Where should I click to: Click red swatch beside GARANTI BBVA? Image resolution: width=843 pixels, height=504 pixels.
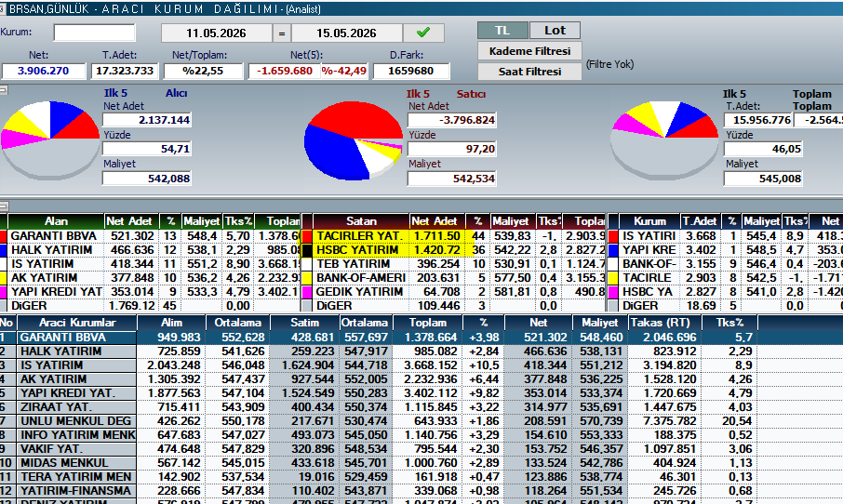[x=3, y=236]
